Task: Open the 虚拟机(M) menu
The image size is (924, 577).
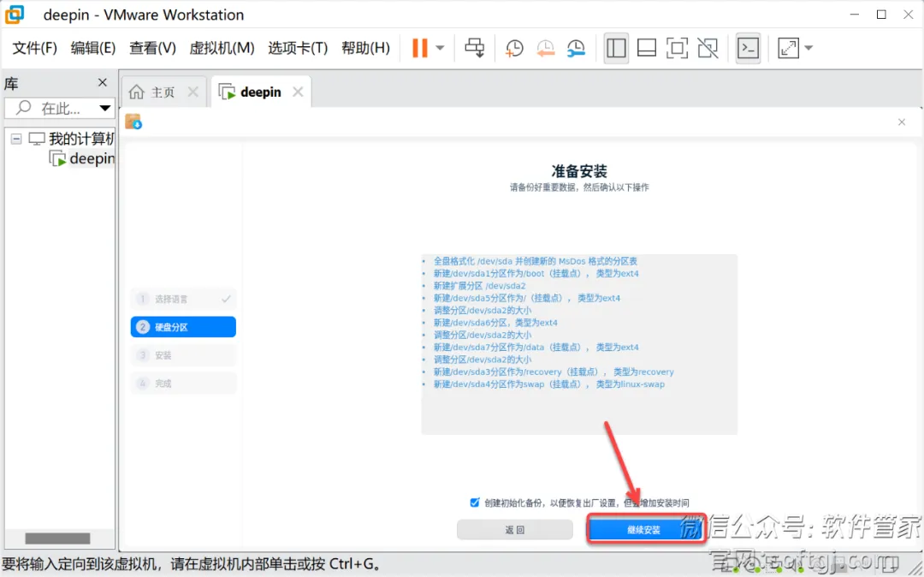Action: (x=222, y=48)
